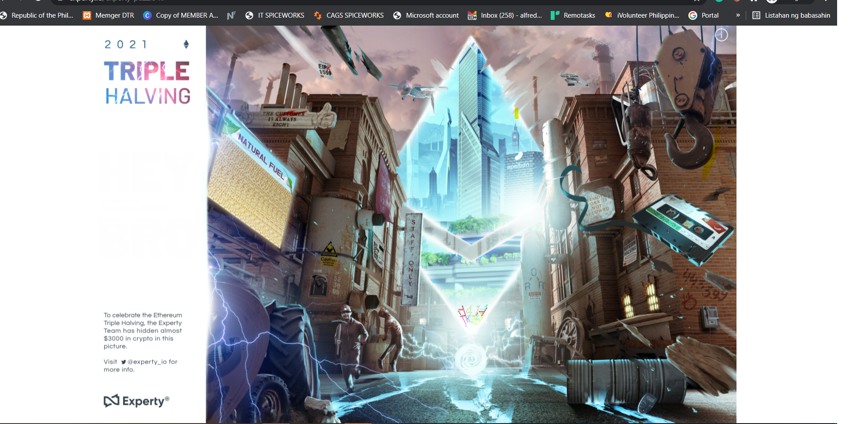This screenshot has width=868, height=424.
Task: Open the CAGS SPICEWORKS bookmark
Action: 349,15
